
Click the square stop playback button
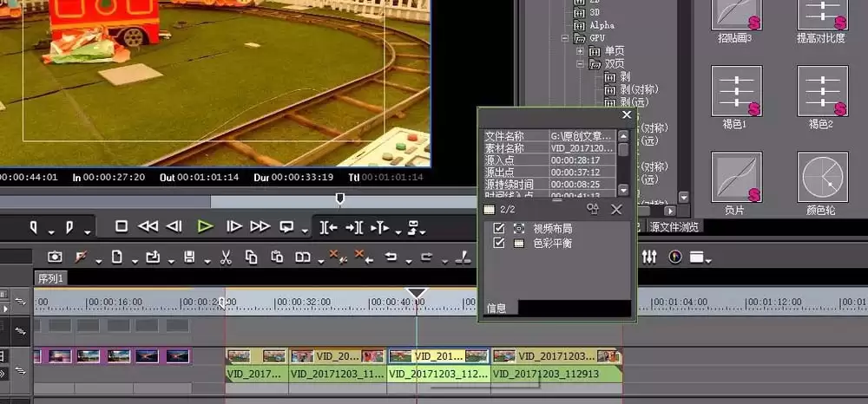coord(122,226)
